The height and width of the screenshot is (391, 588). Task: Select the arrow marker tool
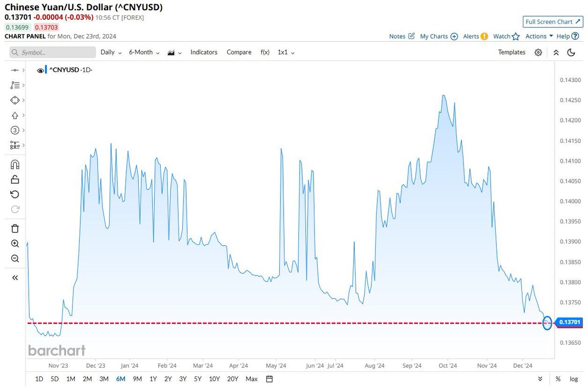(x=15, y=116)
